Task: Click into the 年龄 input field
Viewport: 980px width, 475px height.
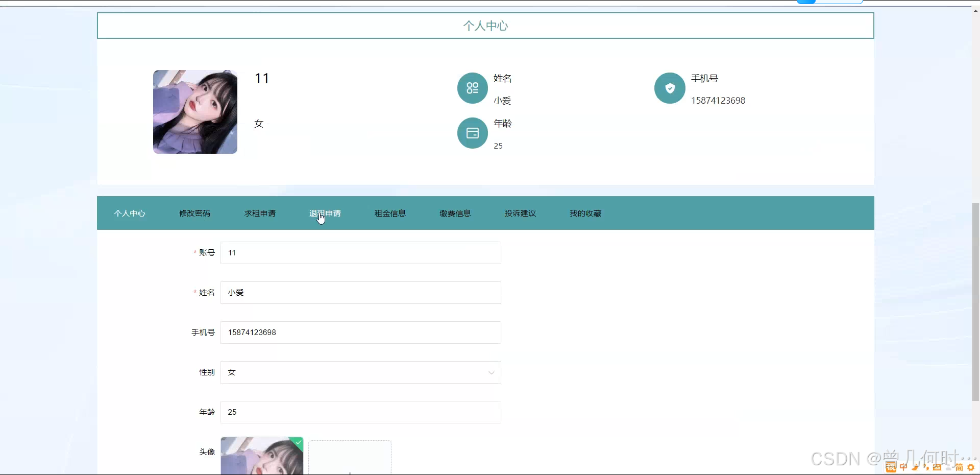Action: pos(360,412)
